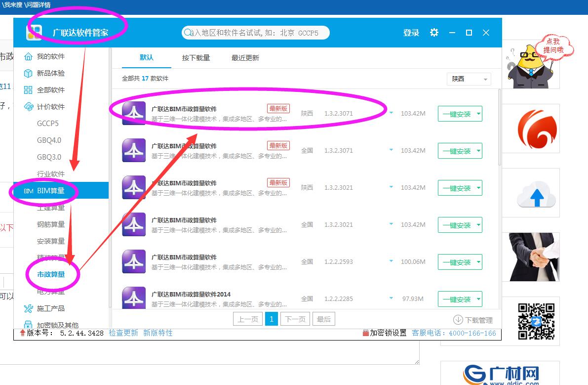The image size is (588, 385).
Task: Click the 新品体验 cube icon
Action: [x=28, y=73]
